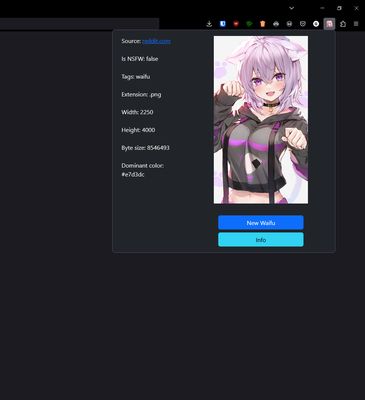This screenshot has height=400, width=365.
Task: Open the reddit.com source link
Action: click(156, 41)
